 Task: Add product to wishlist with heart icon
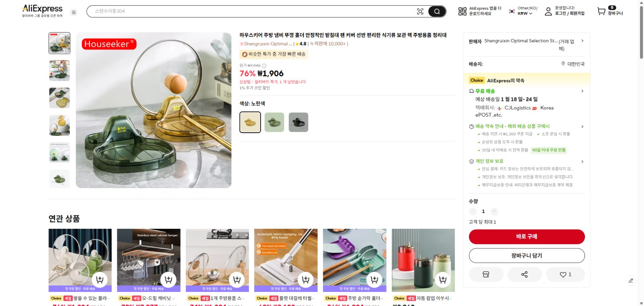pos(565,274)
